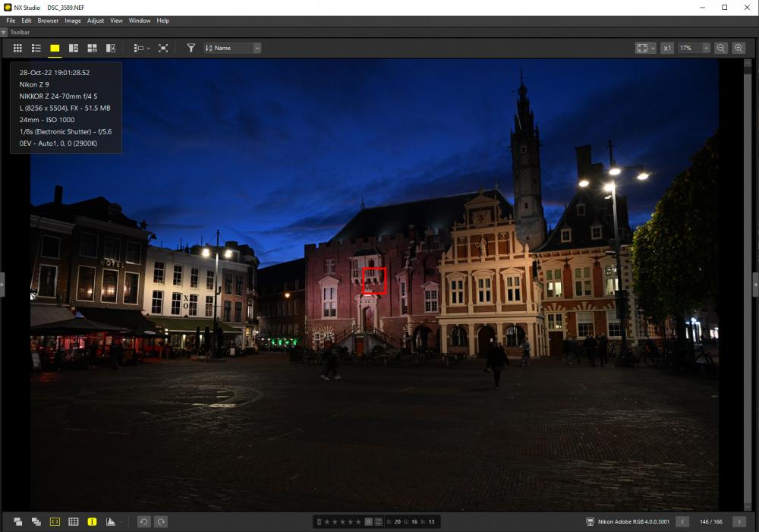
Task: Click the first overlapping-frames icon in bottom bar
Action: click(18, 521)
